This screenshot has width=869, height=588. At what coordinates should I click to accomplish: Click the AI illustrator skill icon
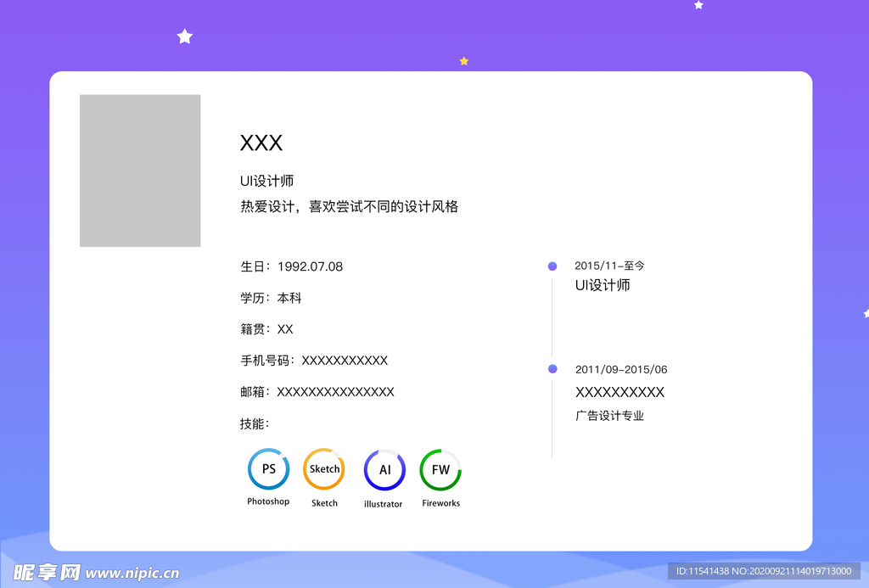(384, 470)
